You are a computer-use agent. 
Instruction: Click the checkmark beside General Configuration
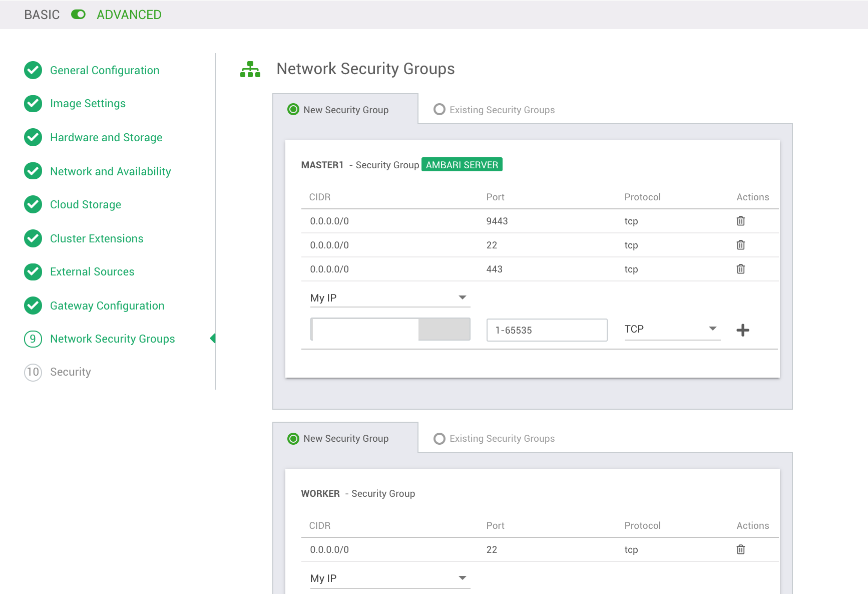coord(33,70)
